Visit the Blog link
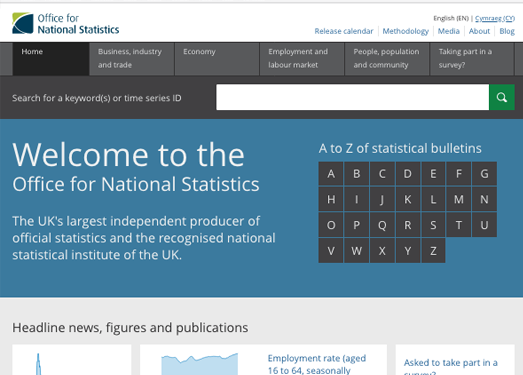This screenshot has width=523, height=375. point(507,31)
